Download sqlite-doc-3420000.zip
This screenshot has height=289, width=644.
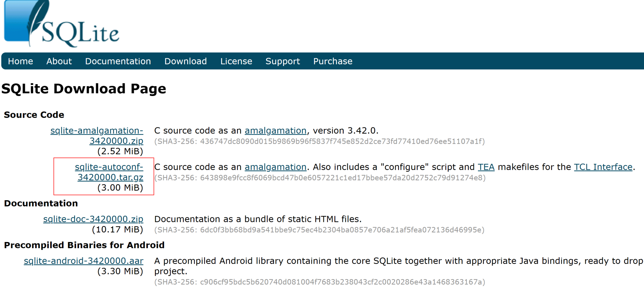click(93, 219)
